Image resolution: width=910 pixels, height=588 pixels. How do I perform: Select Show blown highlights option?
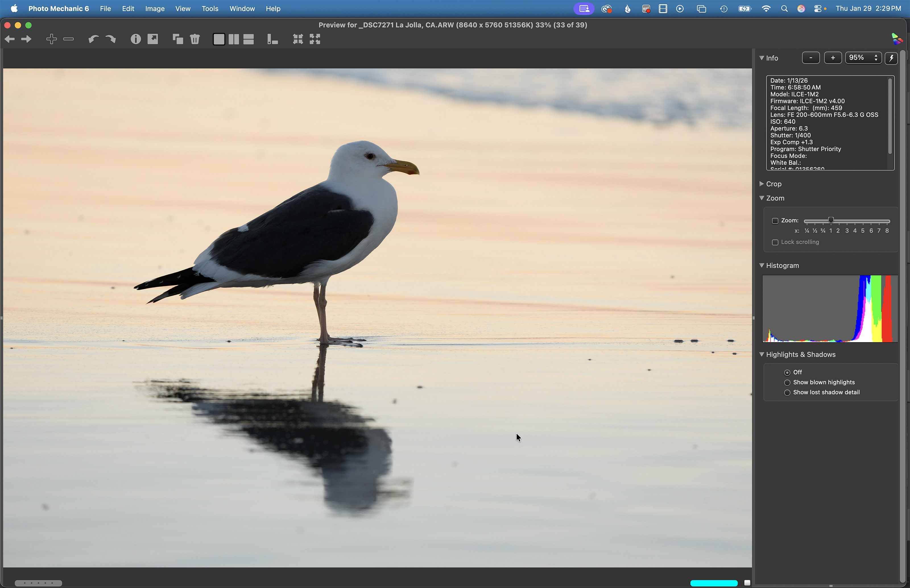pyautogui.click(x=787, y=383)
